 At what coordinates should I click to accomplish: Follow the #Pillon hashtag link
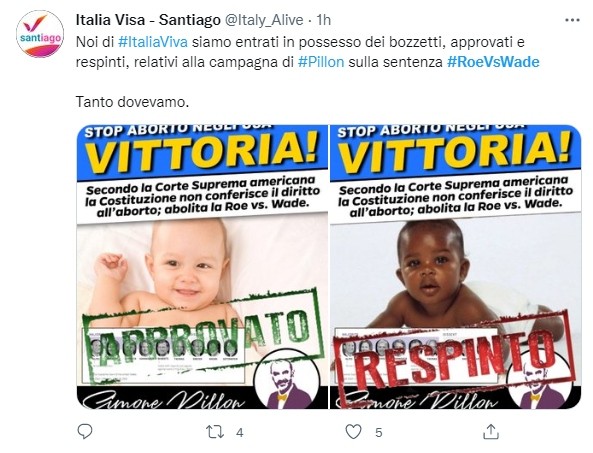321,62
